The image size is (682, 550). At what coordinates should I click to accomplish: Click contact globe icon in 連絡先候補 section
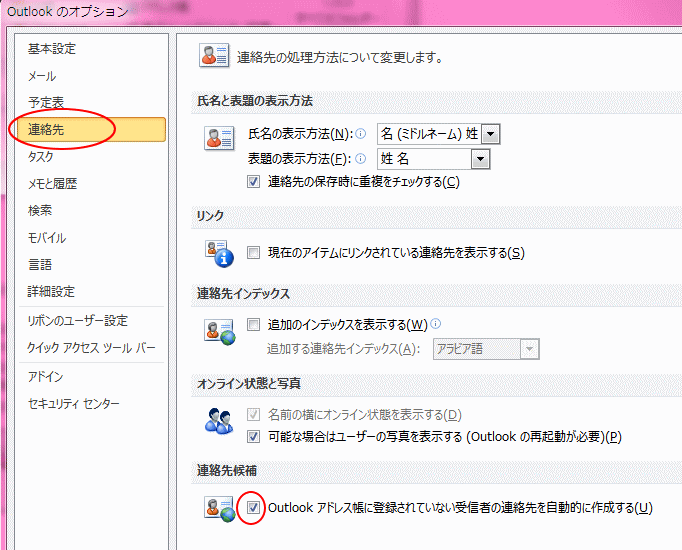point(220,509)
